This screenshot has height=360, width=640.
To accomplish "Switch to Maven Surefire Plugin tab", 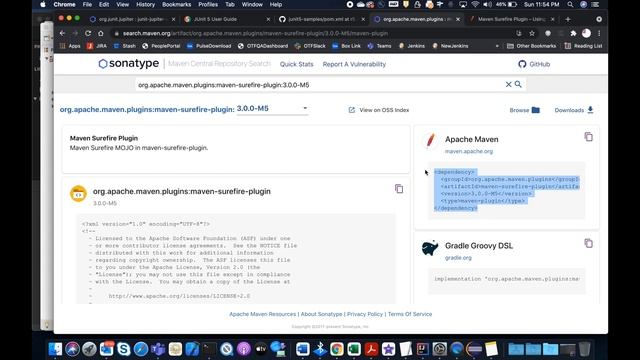I will (510, 19).
